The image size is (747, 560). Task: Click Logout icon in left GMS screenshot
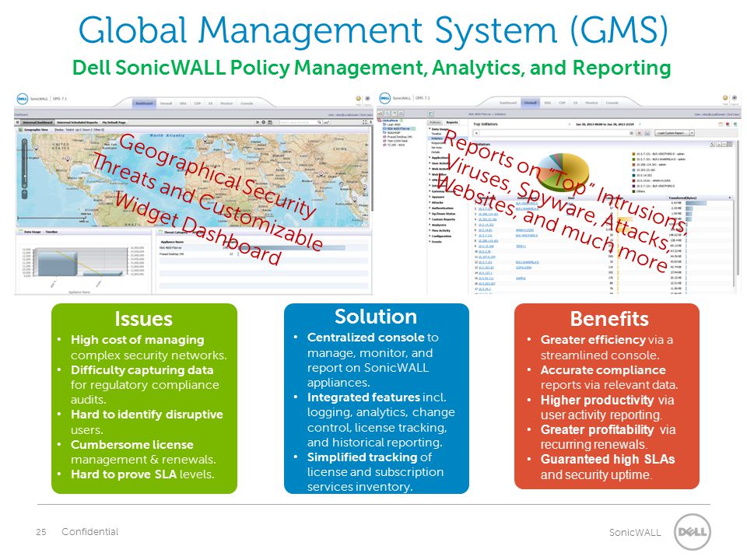367,99
